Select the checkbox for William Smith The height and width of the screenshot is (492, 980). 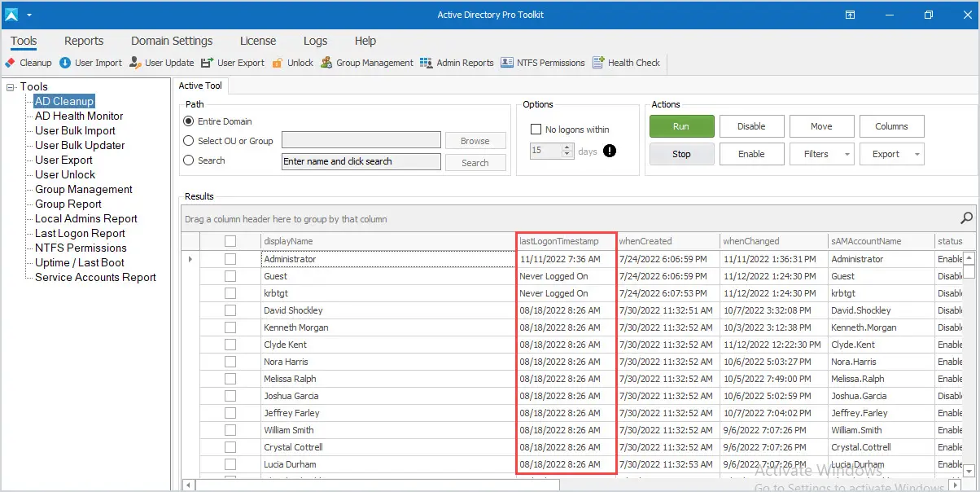click(x=230, y=430)
